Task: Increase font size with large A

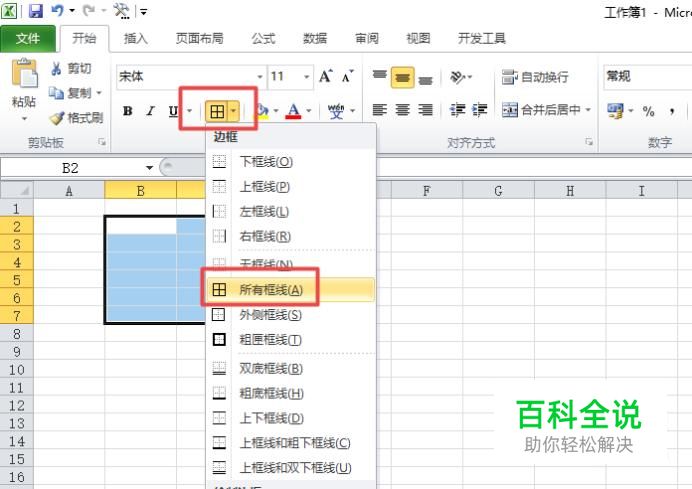Action: pos(326,76)
